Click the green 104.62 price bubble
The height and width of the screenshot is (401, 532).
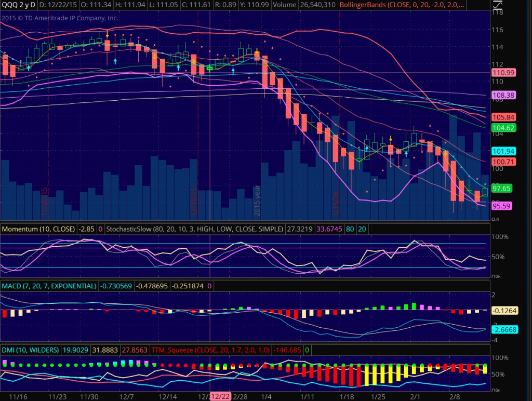[x=502, y=128]
